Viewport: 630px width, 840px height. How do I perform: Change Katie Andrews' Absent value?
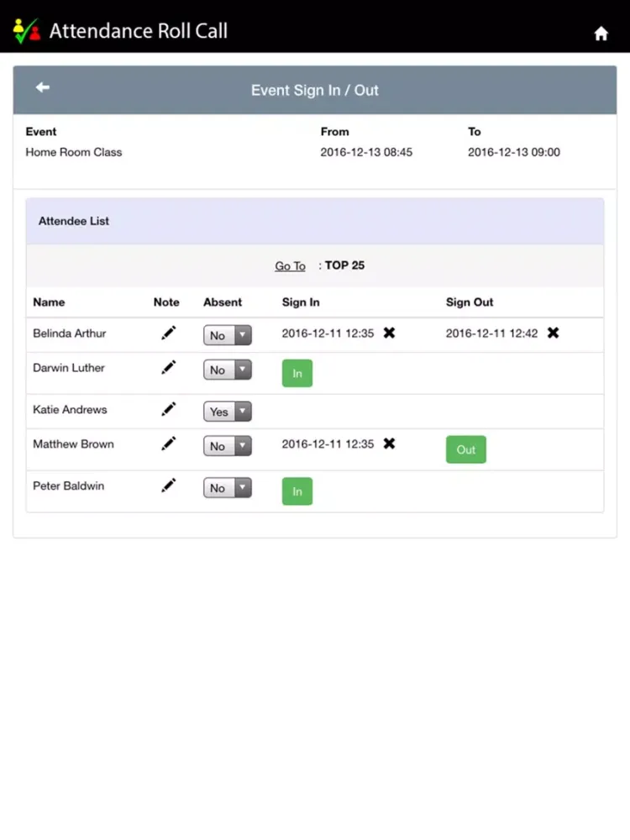click(x=228, y=412)
